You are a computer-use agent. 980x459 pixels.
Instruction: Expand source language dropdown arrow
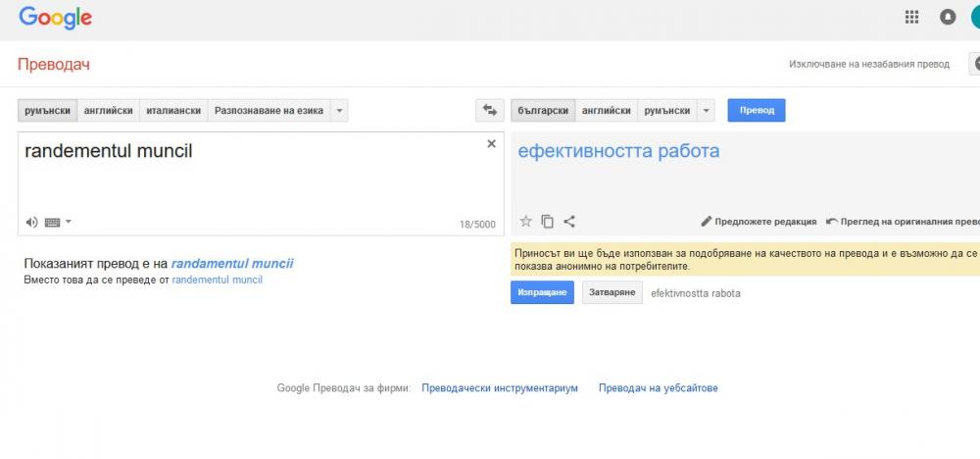(x=339, y=111)
